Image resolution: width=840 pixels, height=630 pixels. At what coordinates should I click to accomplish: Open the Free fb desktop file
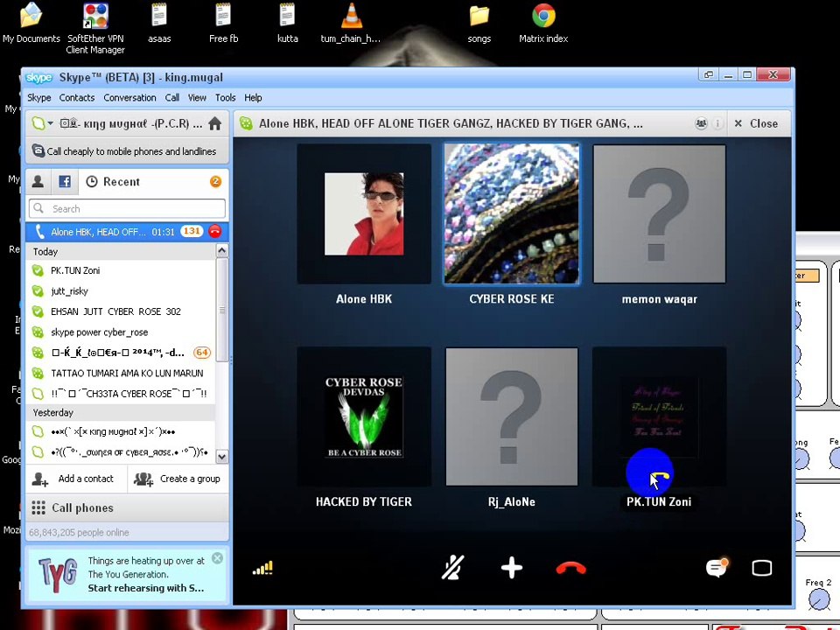[x=223, y=23]
